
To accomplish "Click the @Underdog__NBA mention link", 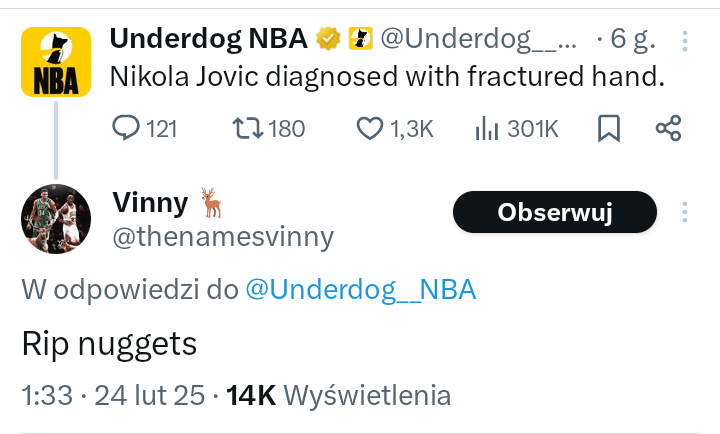I will click(361, 290).
